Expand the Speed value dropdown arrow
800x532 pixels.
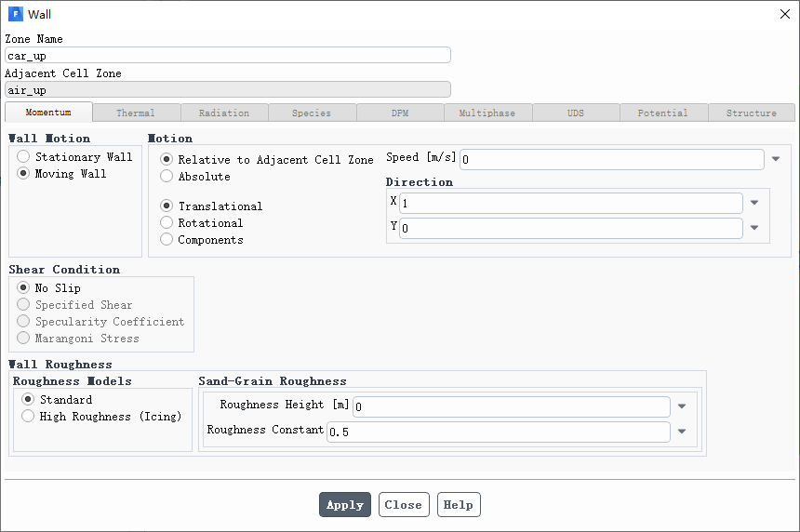tap(776, 159)
